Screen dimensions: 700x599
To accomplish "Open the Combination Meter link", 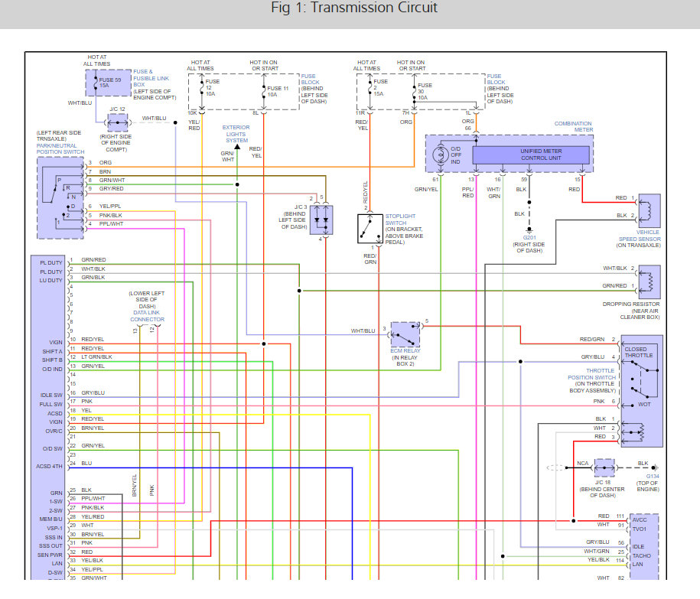I will (x=574, y=127).
